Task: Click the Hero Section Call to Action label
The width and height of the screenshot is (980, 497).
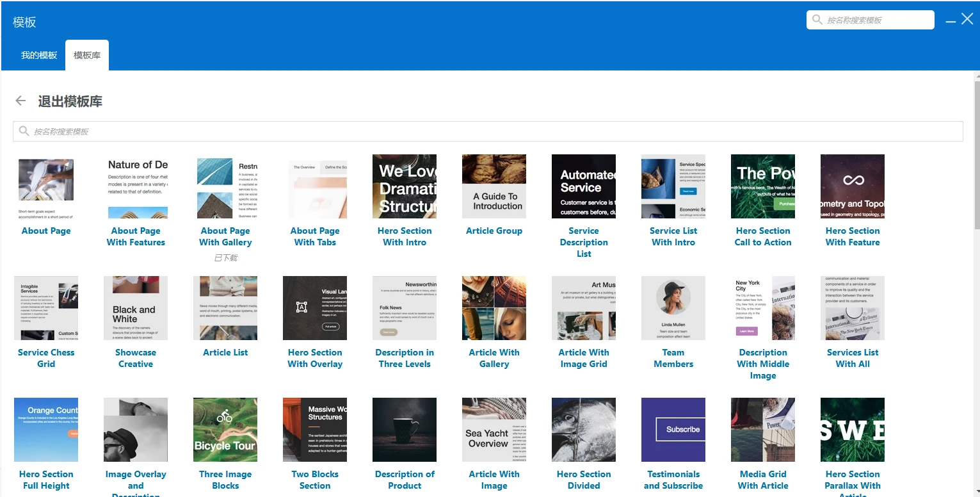Action: pos(762,236)
